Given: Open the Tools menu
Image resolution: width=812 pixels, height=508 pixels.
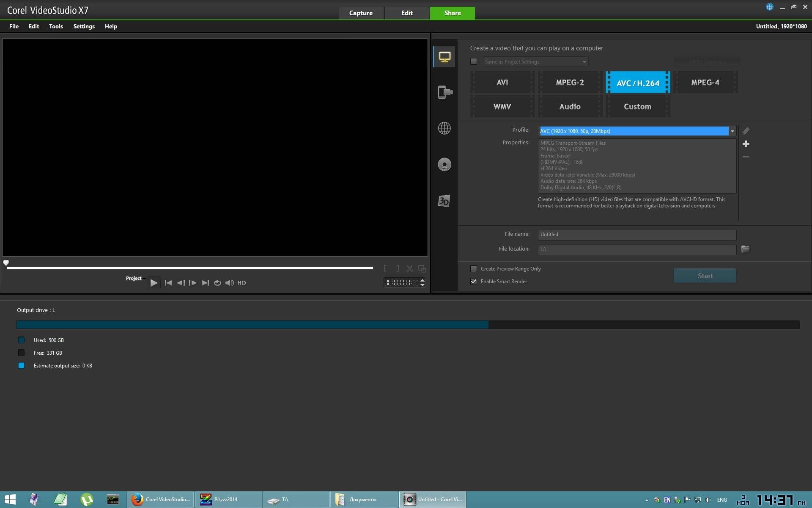Looking at the screenshot, I should click(56, 26).
